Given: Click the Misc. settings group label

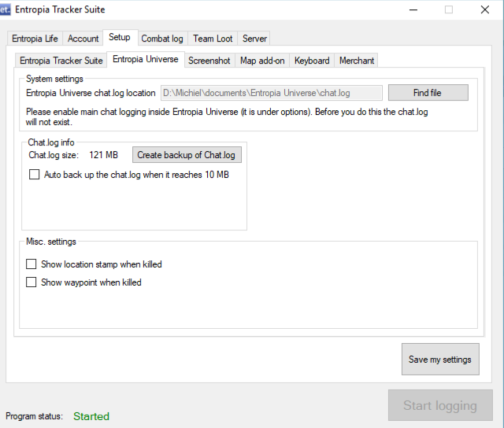Looking at the screenshot, I should coord(51,242).
